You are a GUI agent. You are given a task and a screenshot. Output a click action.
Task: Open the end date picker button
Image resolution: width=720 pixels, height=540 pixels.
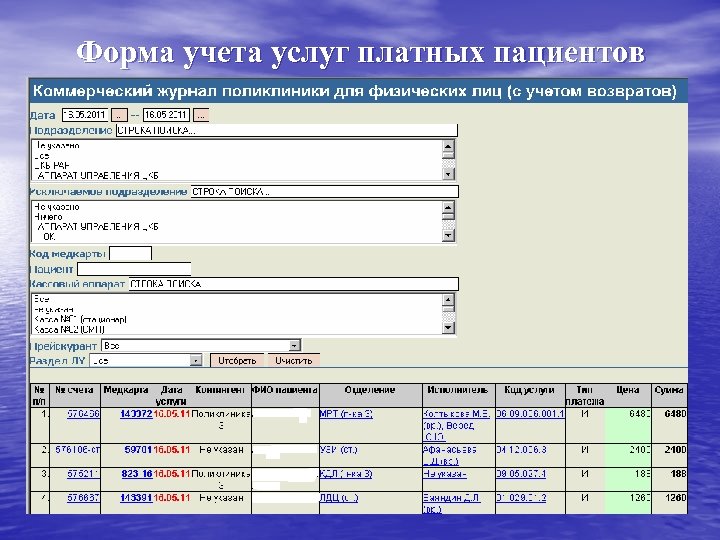point(201,115)
